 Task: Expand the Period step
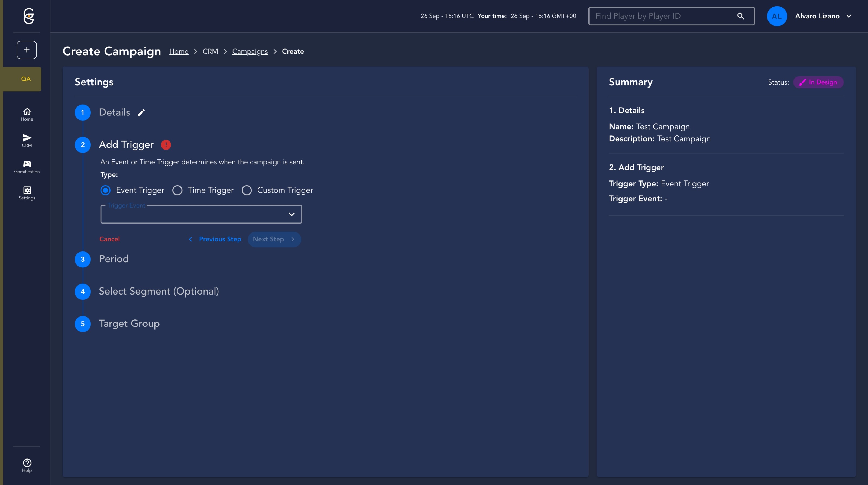click(114, 259)
